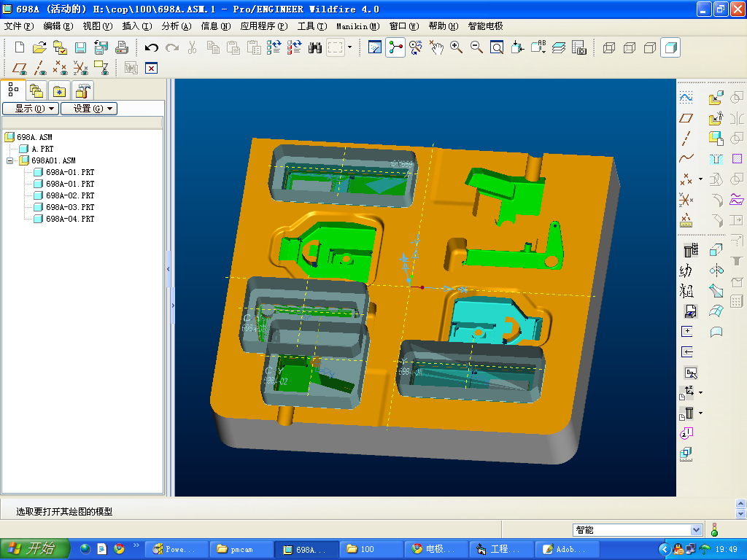Screen dimensions: 747x560
Task: Click the Repaint screen icon
Action: coord(375,47)
